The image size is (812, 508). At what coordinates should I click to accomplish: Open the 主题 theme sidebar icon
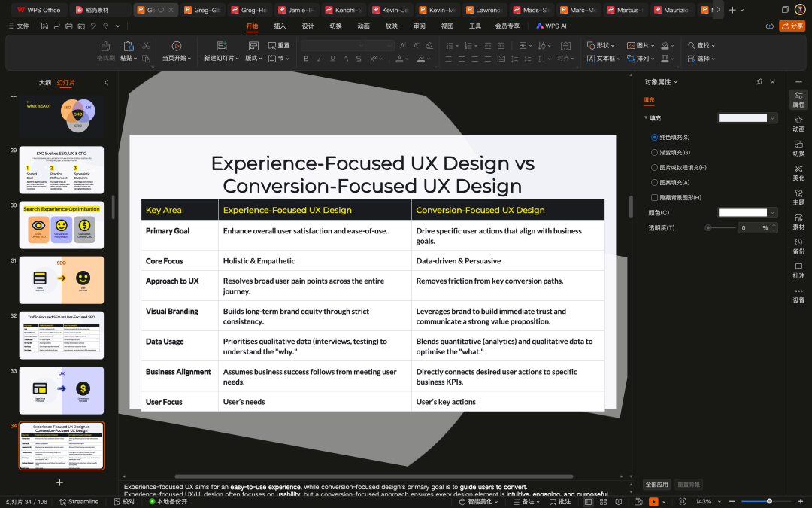[x=798, y=197]
